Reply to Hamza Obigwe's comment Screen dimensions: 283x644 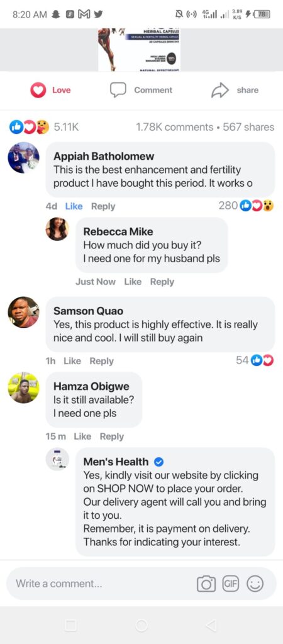point(112,436)
